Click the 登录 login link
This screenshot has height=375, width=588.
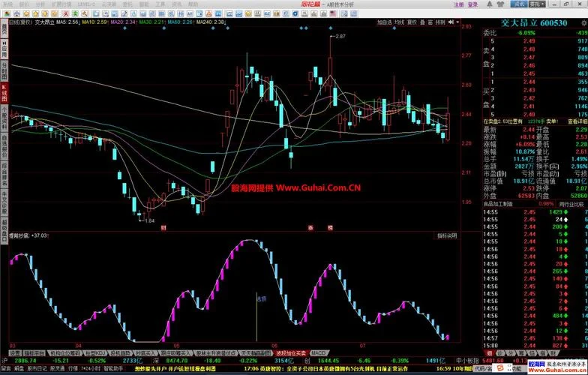472,4
